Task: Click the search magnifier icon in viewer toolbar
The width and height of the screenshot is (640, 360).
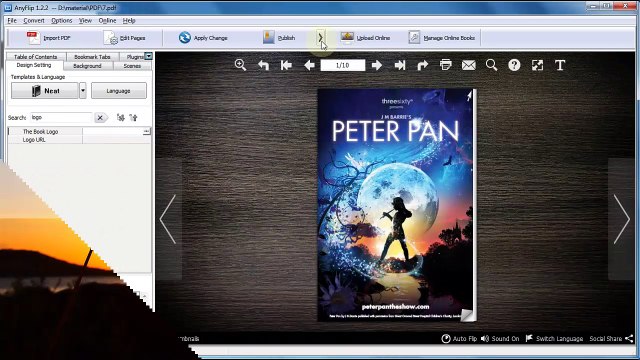Action: (491, 65)
